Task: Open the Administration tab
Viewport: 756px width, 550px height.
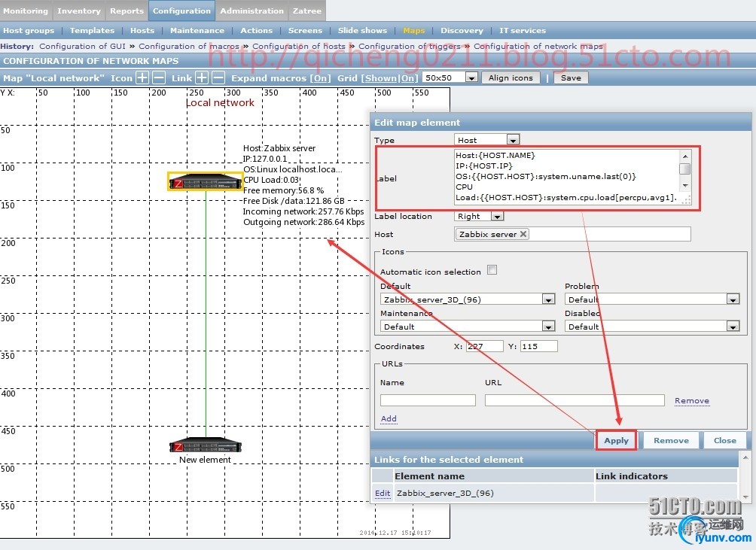Action: 251,11
